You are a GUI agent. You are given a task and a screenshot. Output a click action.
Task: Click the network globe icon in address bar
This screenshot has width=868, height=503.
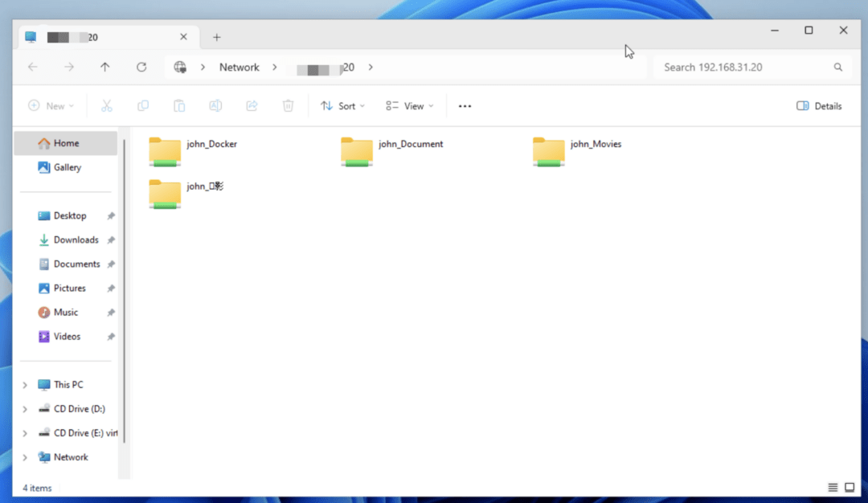coord(180,67)
